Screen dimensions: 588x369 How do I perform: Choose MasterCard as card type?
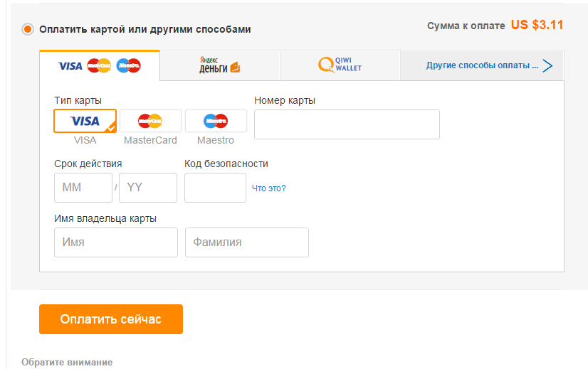click(150, 121)
